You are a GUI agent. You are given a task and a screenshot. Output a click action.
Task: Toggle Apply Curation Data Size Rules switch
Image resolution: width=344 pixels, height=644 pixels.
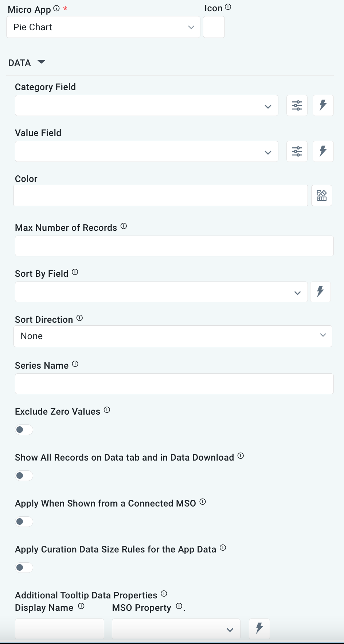click(x=24, y=567)
